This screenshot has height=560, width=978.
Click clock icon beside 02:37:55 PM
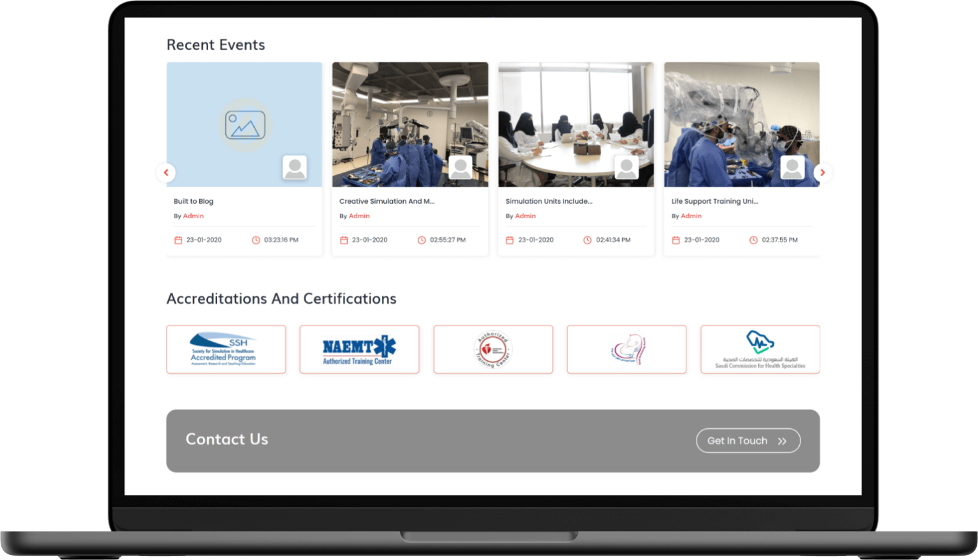[x=753, y=240]
